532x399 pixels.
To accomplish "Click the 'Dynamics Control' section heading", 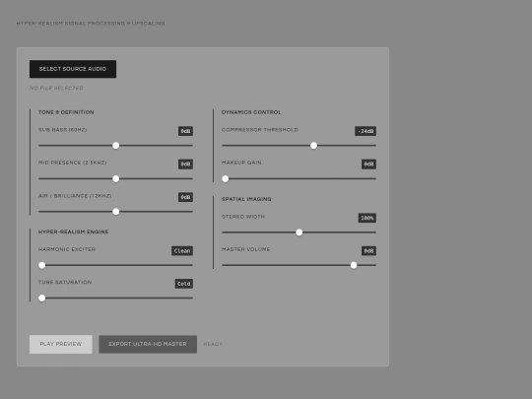I will pyautogui.click(x=251, y=112).
